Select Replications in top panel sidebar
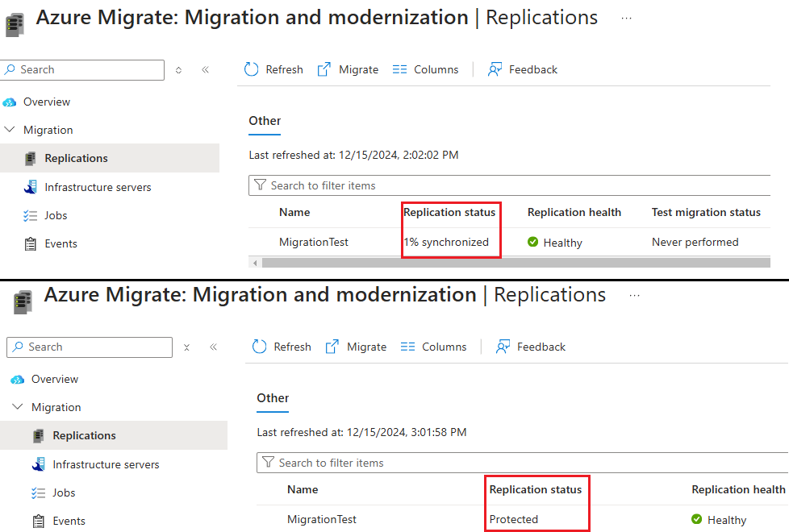 coord(110,158)
